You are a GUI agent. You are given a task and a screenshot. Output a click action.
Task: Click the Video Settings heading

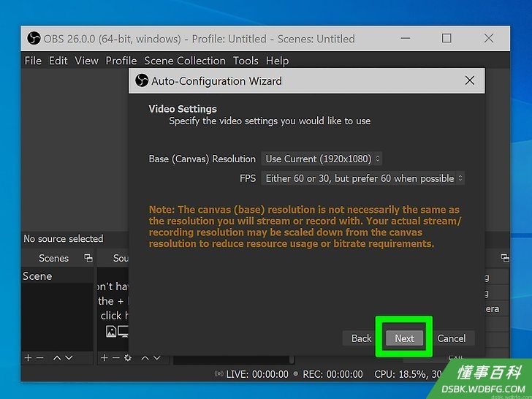[183, 109]
